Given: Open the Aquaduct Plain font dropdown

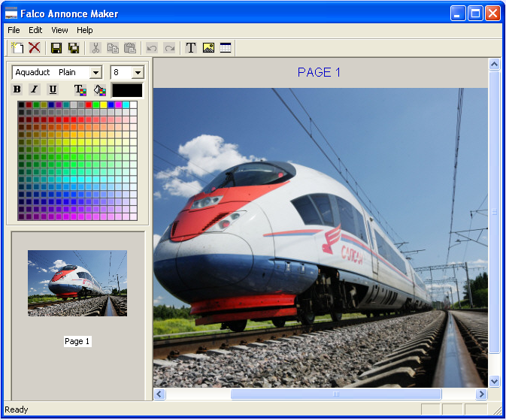Looking at the screenshot, I should pos(95,73).
